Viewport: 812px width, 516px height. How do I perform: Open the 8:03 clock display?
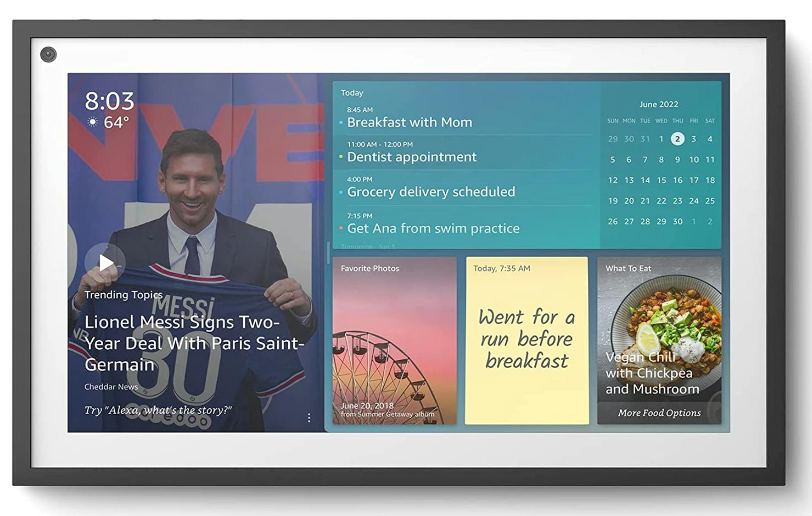tap(109, 101)
